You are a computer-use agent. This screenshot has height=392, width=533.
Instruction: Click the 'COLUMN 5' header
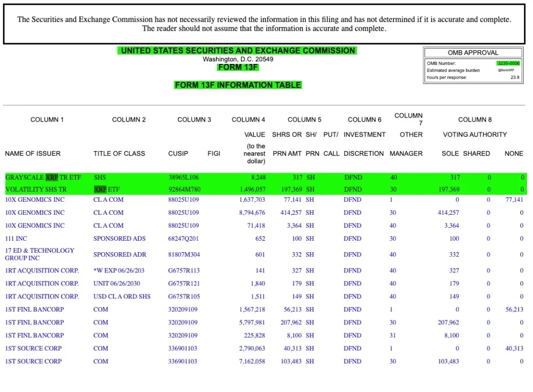(304, 120)
